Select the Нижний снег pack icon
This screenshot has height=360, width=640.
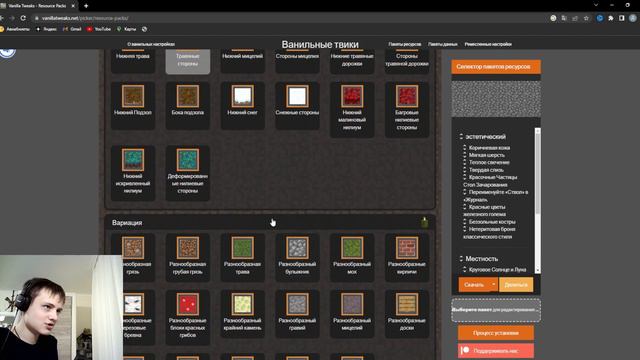tap(242, 96)
